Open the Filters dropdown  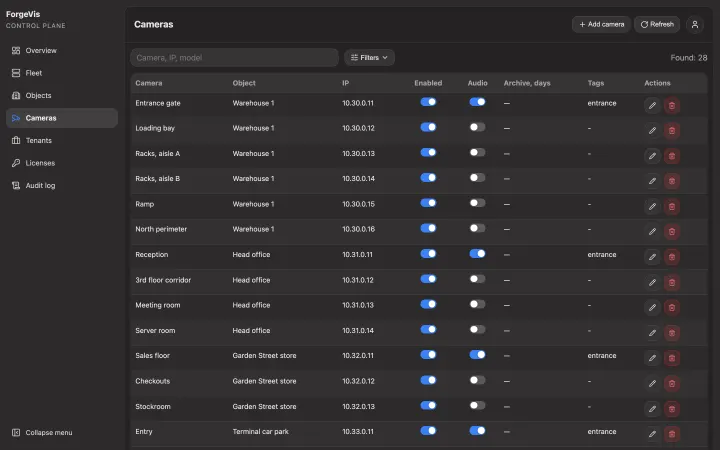369,57
